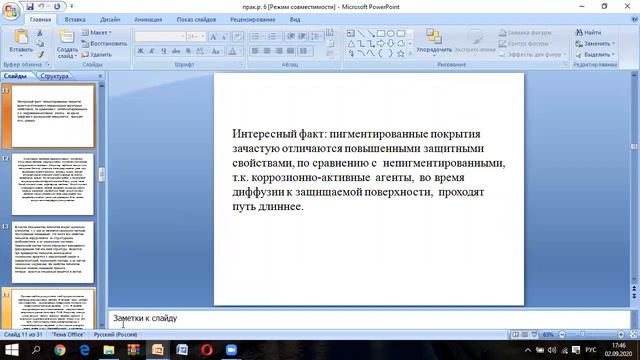Viewport: 640px width, 360px height.
Task: Click the Удалить slide button
Action: tap(97, 54)
